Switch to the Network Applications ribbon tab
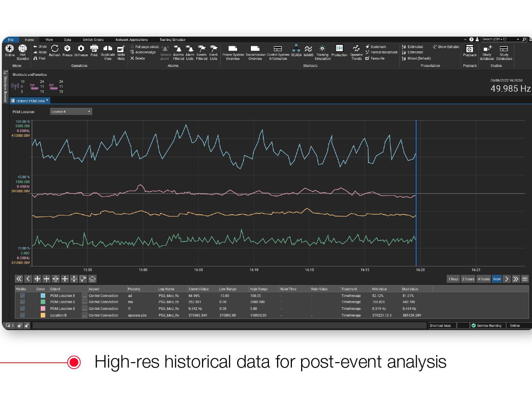The image size is (532, 399). point(132,40)
